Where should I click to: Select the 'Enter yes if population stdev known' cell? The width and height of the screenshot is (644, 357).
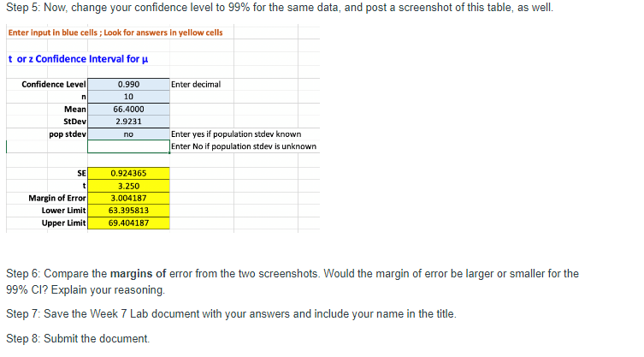coord(236,134)
